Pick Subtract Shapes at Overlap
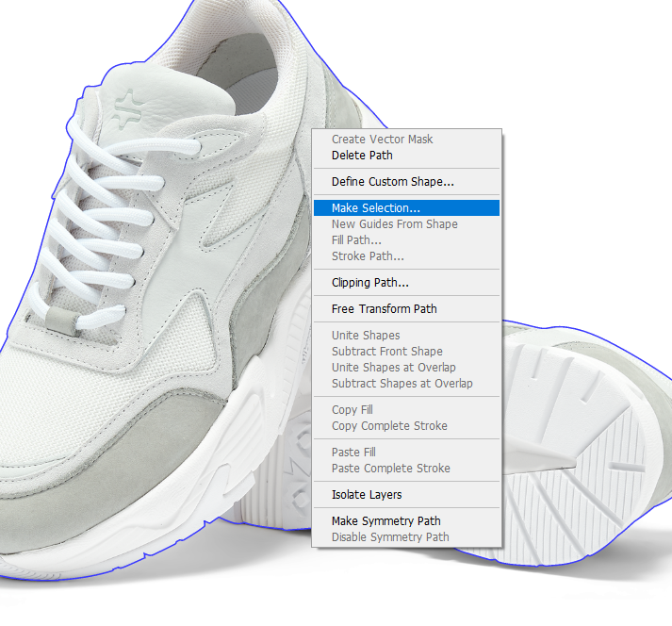Viewport: 672px width, 626px height. click(402, 384)
